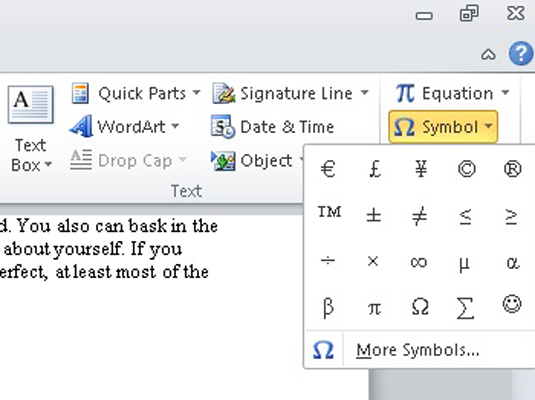Insert the Greek beta symbol
This screenshot has width=535, height=400.
[328, 307]
